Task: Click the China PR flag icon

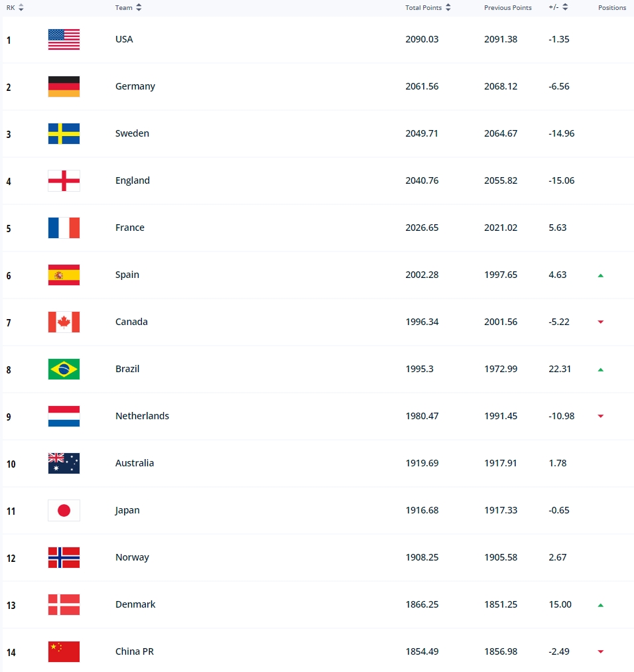Action: 64,652
